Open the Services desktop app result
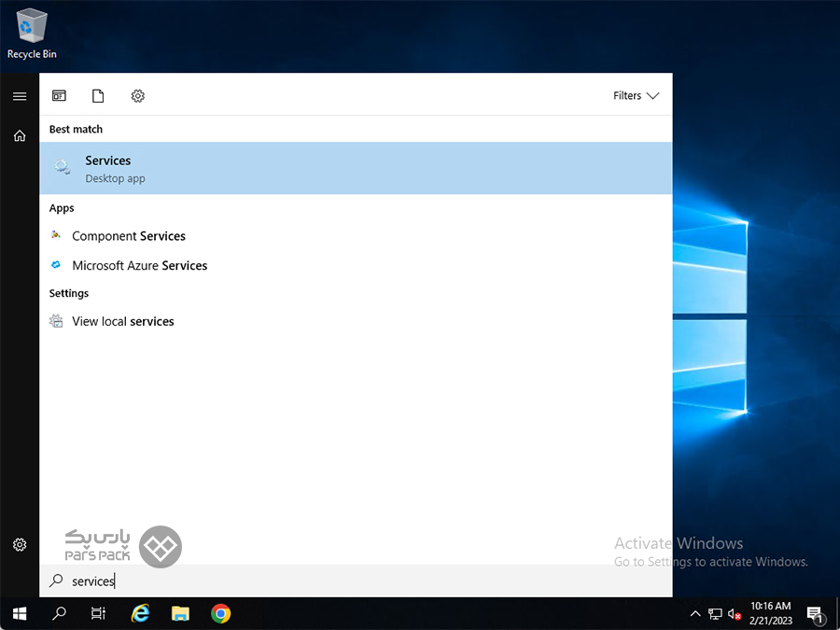This screenshot has height=630, width=840. pyautogui.click(x=356, y=168)
